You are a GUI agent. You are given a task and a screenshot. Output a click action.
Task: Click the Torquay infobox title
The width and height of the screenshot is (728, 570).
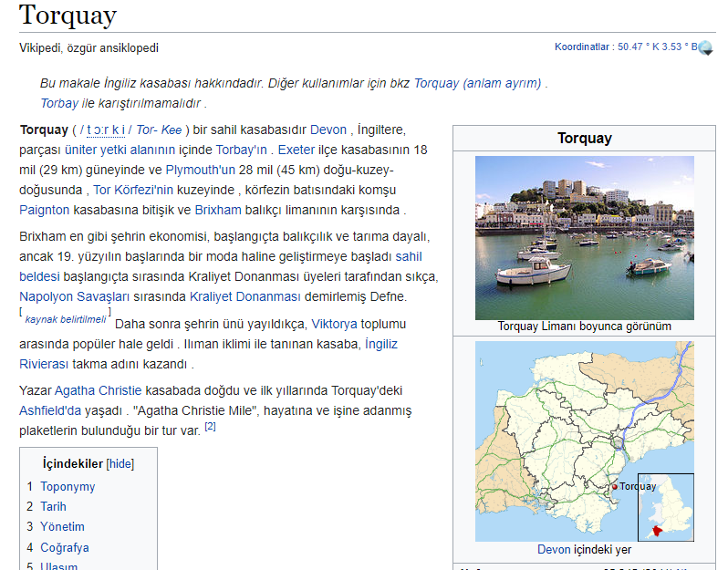click(585, 139)
